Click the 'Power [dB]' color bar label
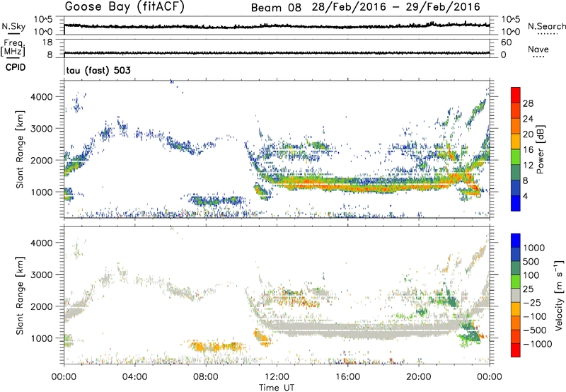Viewport: 566px width, 392px height. (540, 149)
